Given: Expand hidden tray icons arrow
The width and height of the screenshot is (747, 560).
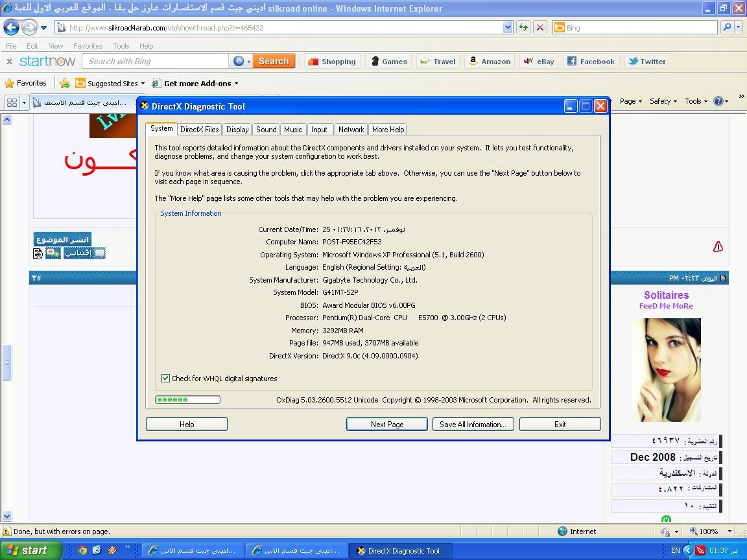Looking at the screenshot, I should pos(687,550).
